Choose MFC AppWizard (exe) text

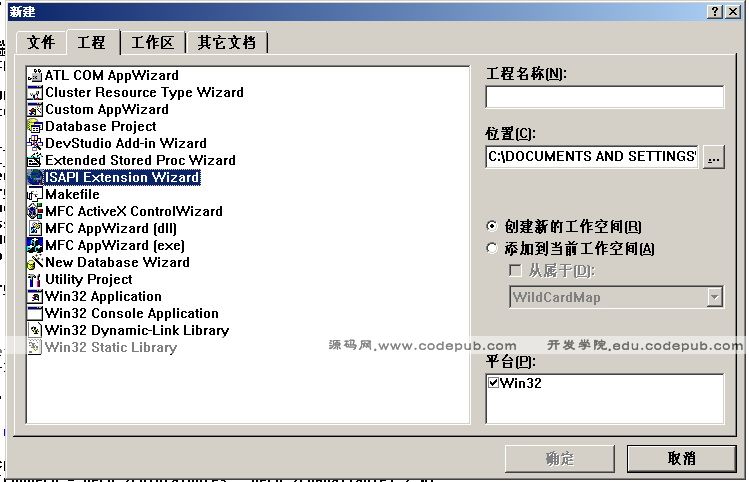tap(115, 246)
